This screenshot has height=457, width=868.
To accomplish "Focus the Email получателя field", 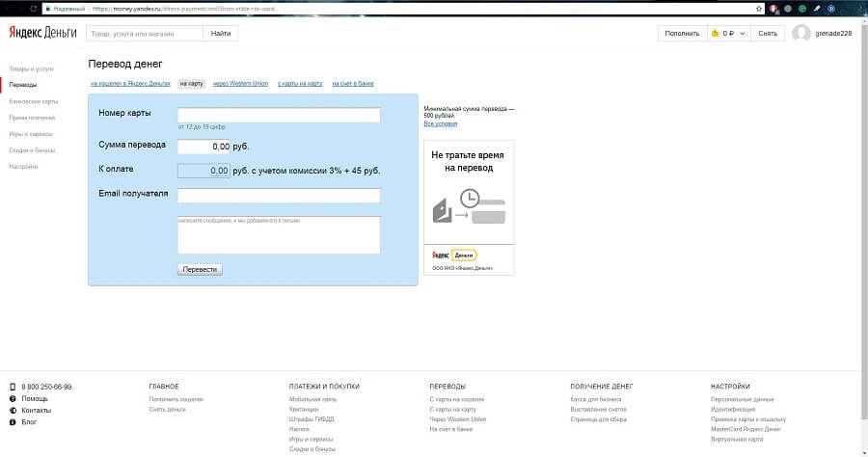I will coord(279,196).
